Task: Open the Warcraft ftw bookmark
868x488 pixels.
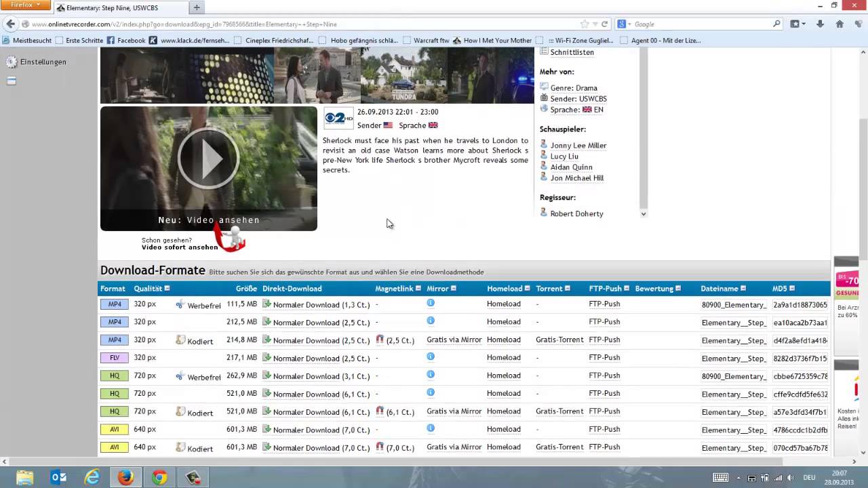Action: point(426,40)
